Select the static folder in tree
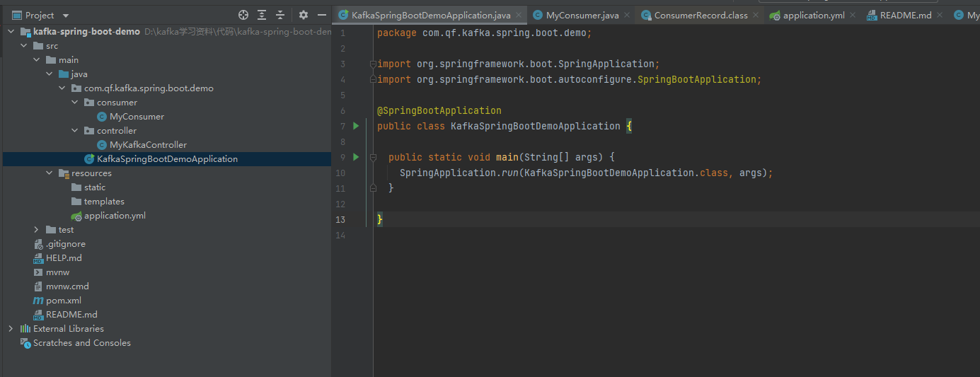The width and height of the screenshot is (980, 377). click(x=95, y=187)
